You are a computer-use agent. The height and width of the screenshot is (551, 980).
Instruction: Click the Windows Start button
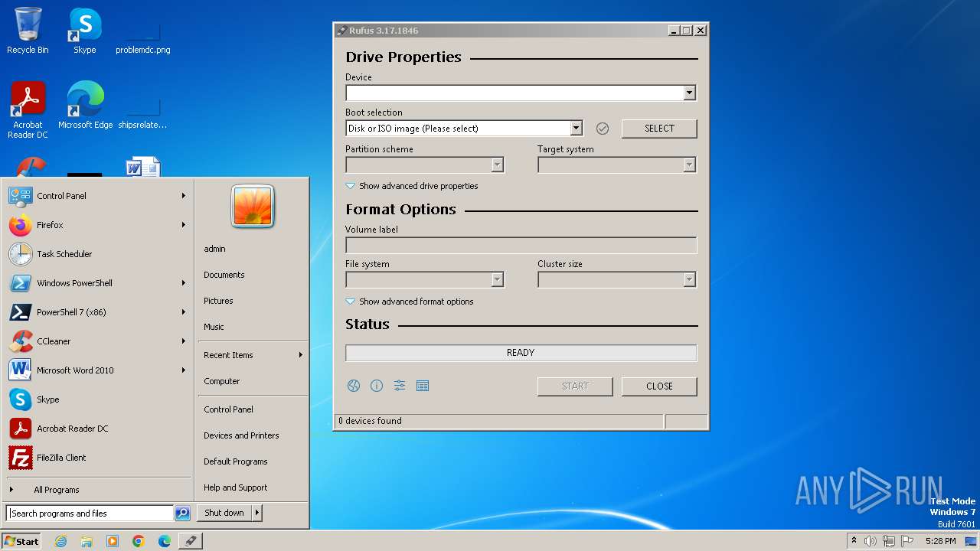[x=21, y=541]
